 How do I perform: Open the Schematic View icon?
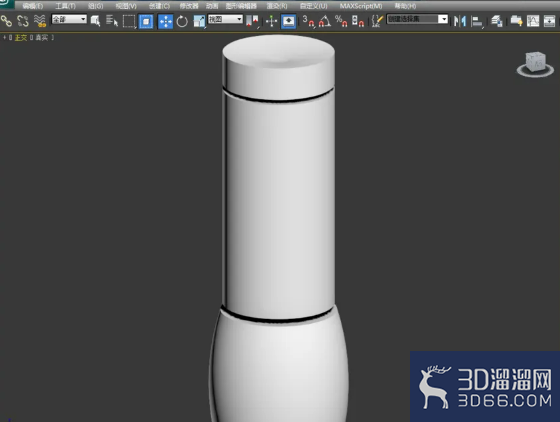point(549,21)
